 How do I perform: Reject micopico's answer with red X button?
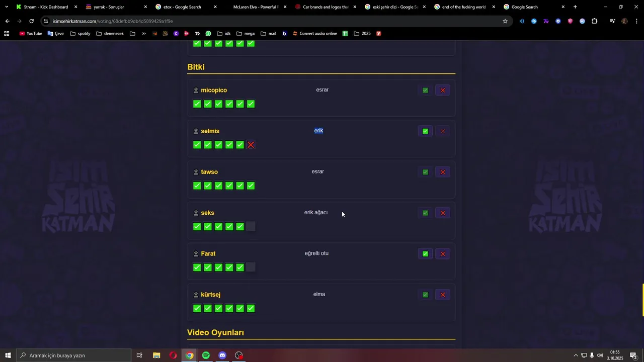pos(443,90)
